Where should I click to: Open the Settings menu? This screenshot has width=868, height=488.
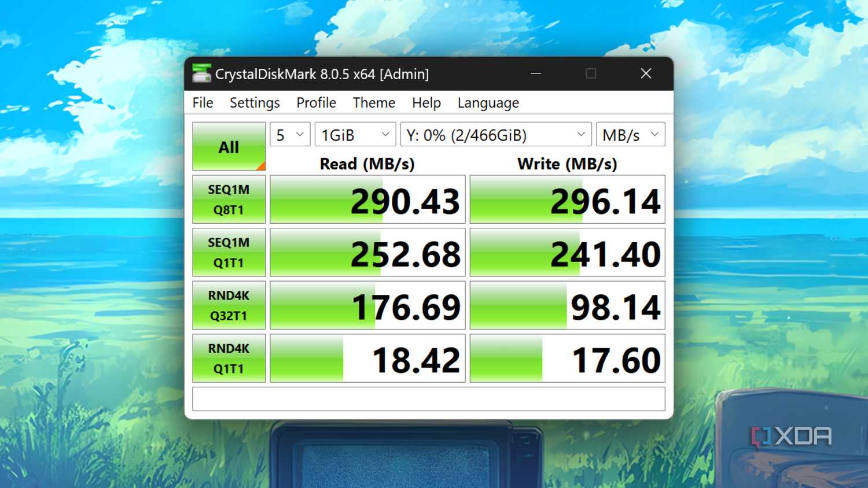[x=255, y=103]
